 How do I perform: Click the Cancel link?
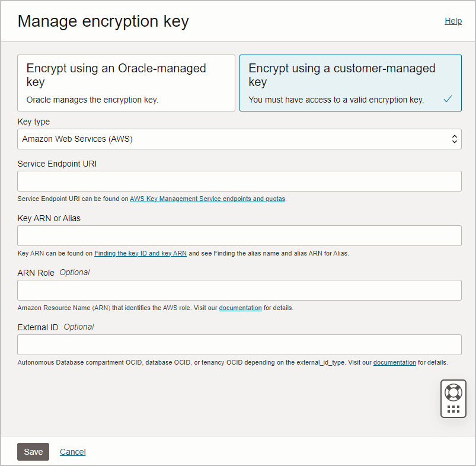tap(72, 451)
